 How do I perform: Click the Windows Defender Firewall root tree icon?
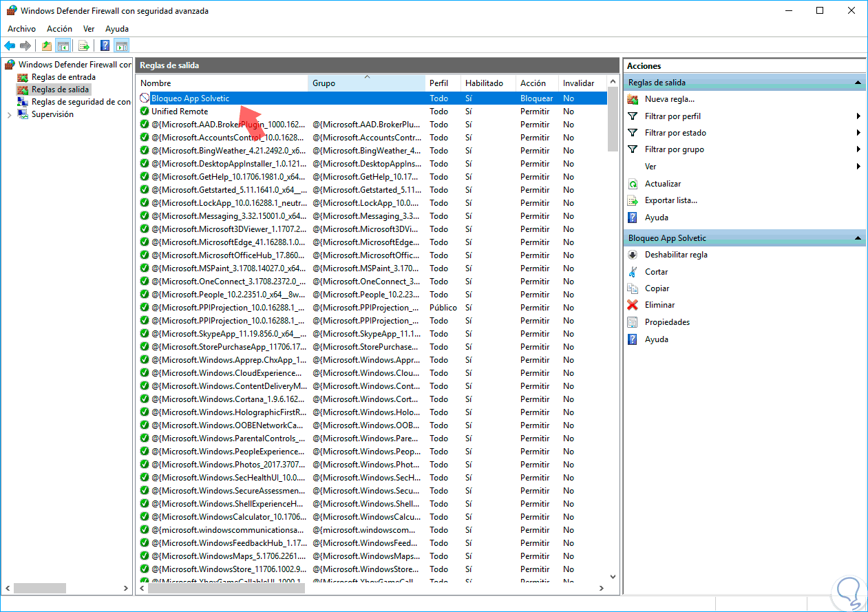[10, 65]
